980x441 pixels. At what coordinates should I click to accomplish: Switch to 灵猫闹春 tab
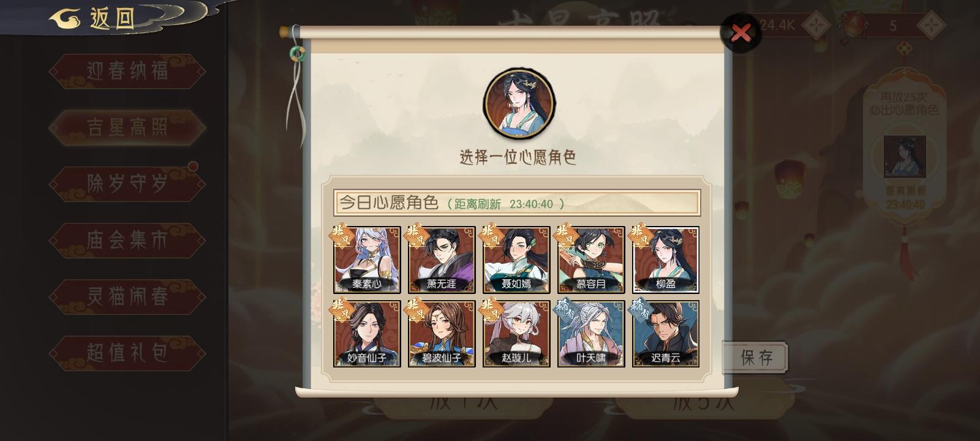click(127, 296)
